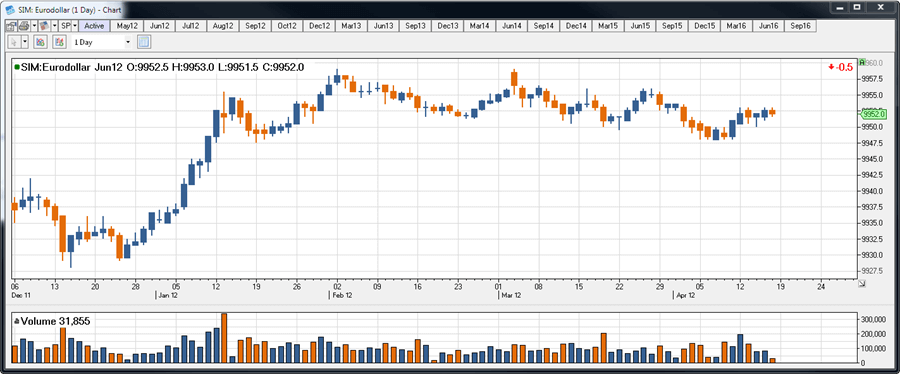This screenshot has width=900, height=374.
Task: Click the Mar16 contract tab
Action: coord(736,26)
